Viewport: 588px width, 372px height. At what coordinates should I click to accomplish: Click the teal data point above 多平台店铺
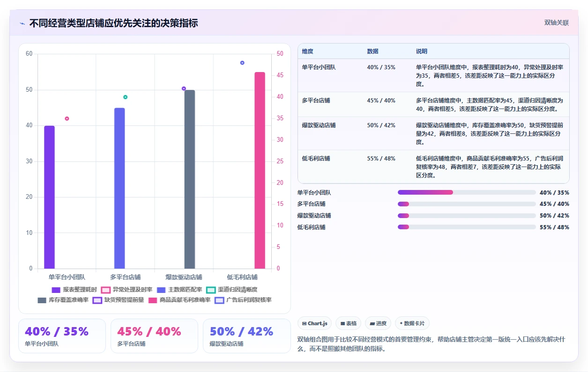tap(126, 97)
